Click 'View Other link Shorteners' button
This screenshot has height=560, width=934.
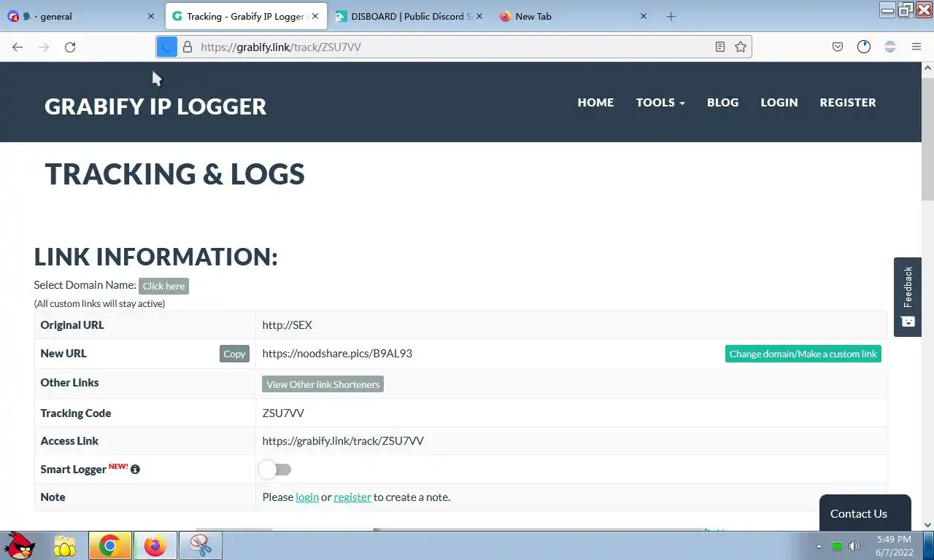coord(323,384)
